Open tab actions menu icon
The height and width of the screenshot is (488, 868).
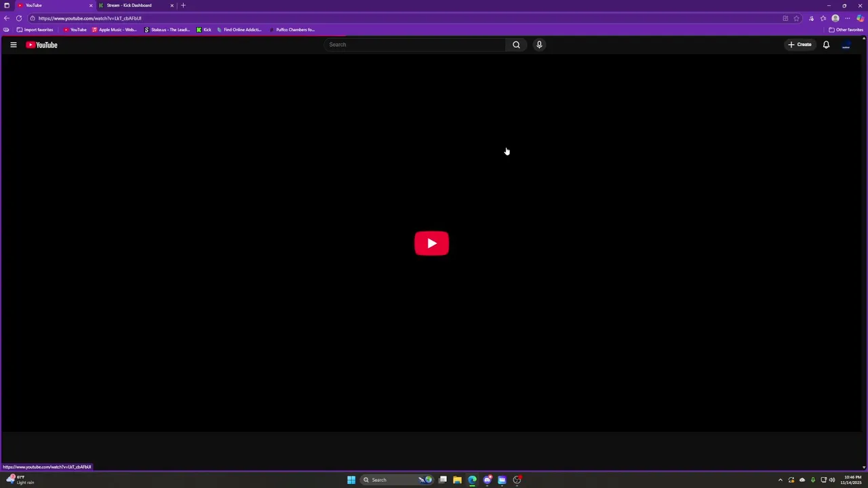7,5
